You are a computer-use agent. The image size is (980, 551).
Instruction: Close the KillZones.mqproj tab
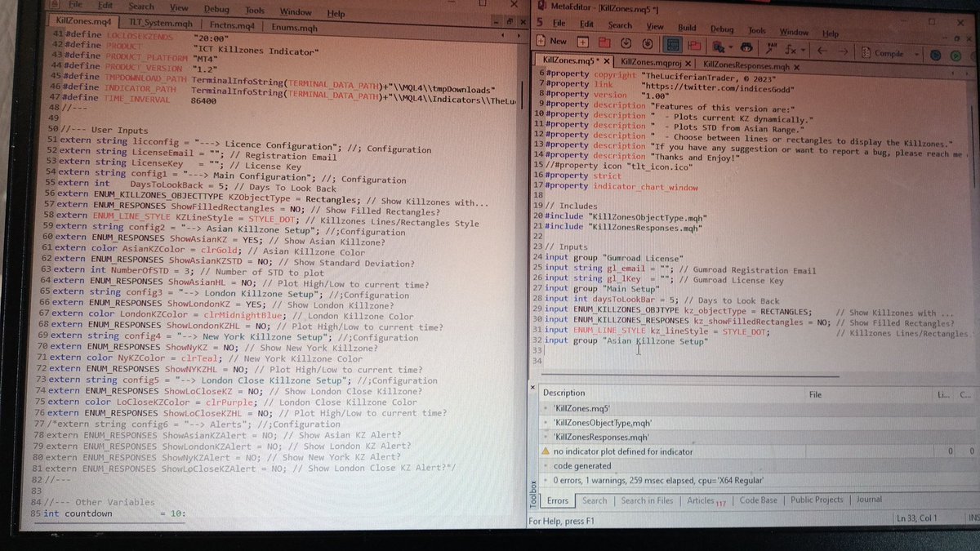pos(688,64)
